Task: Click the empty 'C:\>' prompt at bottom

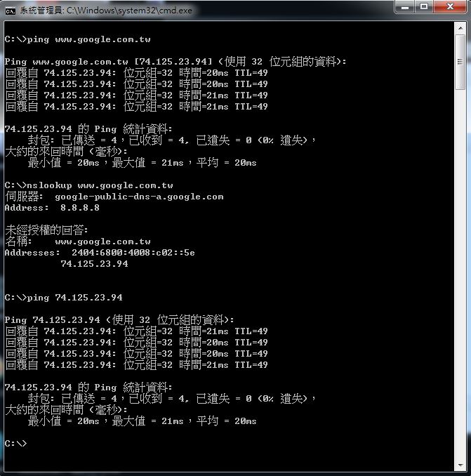Action: click(x=15, y=444)
